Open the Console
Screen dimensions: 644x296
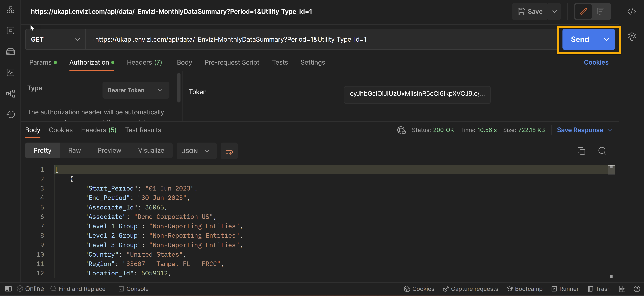coord(134,289)
